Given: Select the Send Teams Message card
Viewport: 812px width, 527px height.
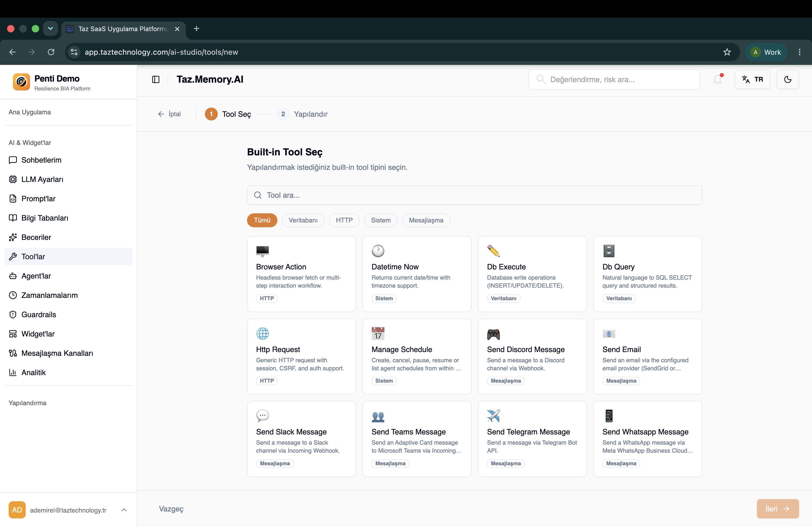Looking at the screenshot, I should pos(416,439).
